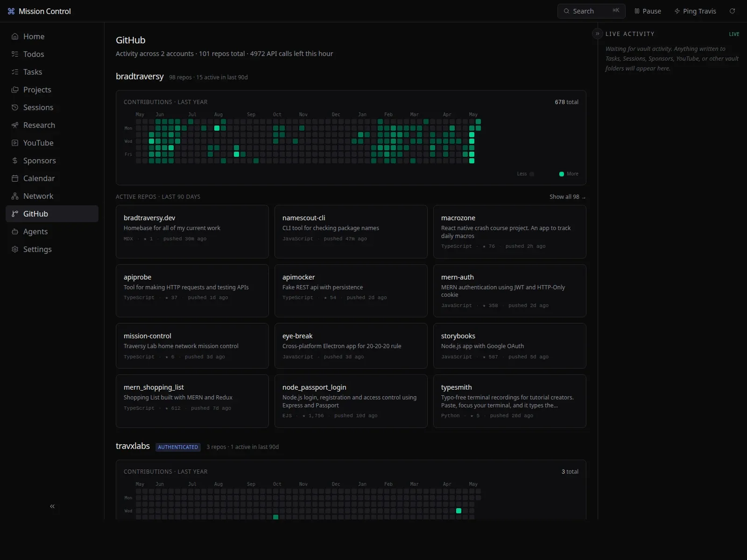The height and width of the screenshot is (560, 747).
Task: Click the Sessions history icon
Action: pos(15,107)
